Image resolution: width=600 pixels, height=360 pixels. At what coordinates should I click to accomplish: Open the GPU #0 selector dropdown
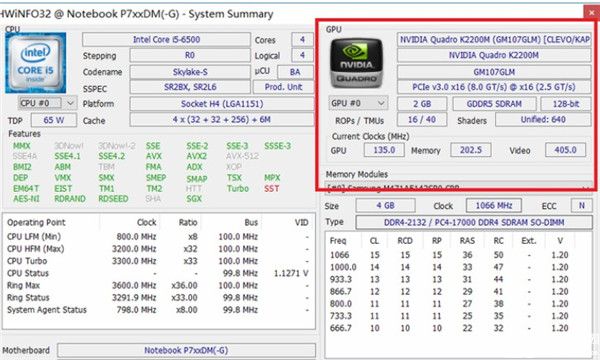pyautogui.click(x=358, y=103)
